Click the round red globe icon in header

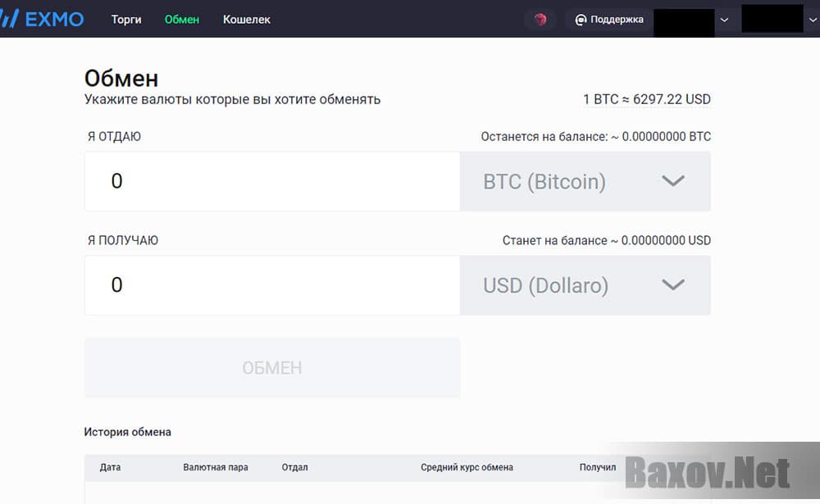540,19
